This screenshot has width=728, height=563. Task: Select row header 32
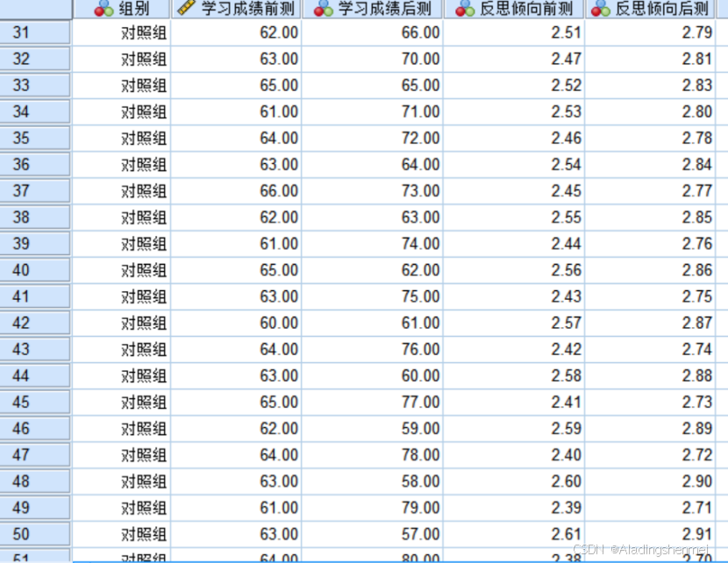coord(35,59)
